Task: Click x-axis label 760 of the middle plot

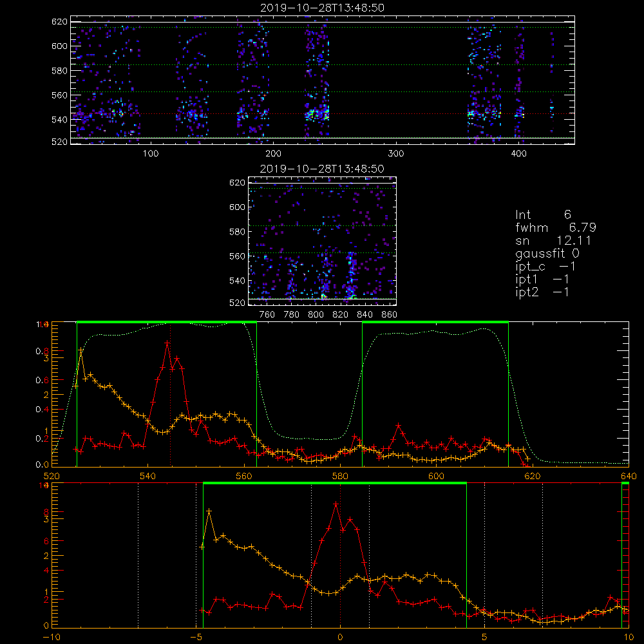Action: (267, 315)
